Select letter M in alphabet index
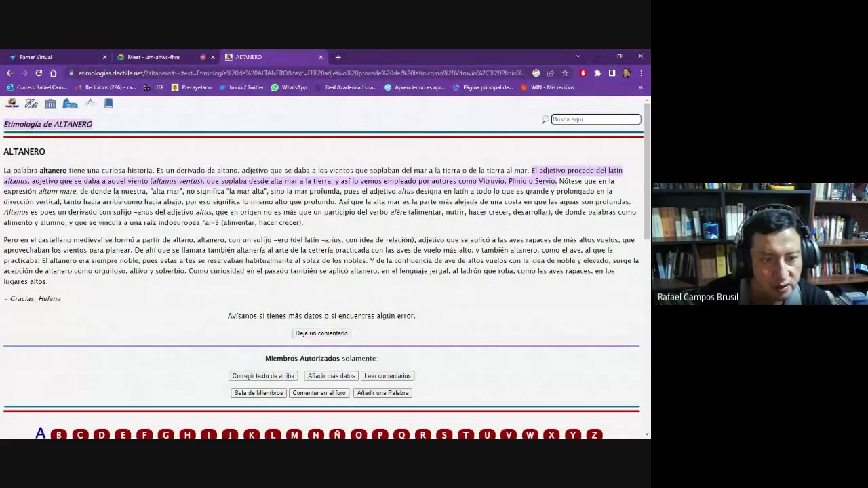 [294, 434]
